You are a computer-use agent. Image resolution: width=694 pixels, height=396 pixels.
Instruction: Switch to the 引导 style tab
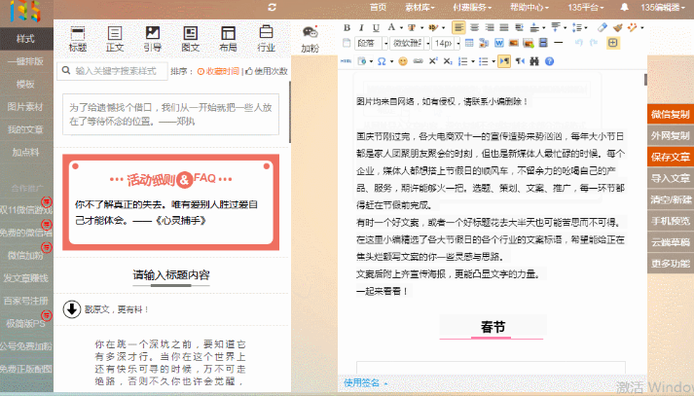point(153,38)
